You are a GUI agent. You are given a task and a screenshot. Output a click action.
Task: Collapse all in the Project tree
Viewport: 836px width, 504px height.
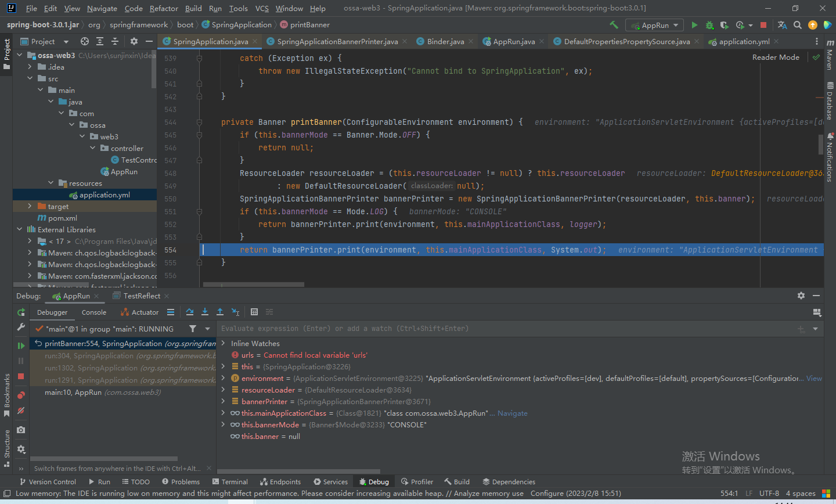[x=115, y=41]
